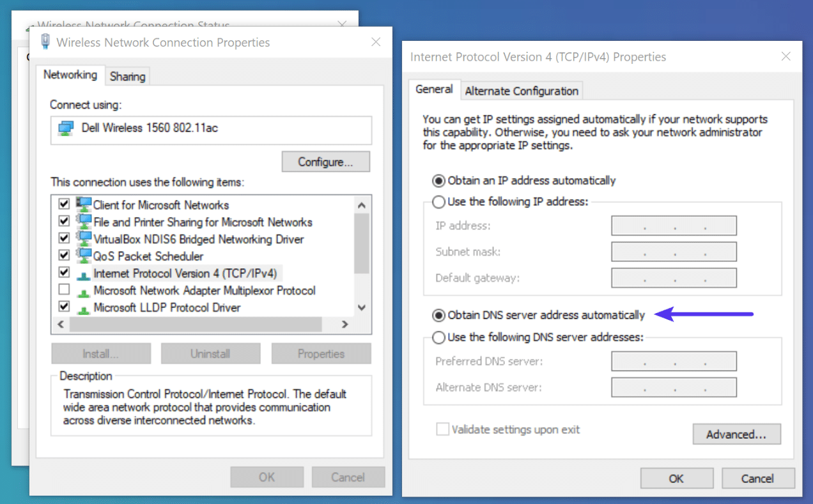Check Validate settings upon exit
This screenshot has width=813, height=504.
(x=443, y=429)
